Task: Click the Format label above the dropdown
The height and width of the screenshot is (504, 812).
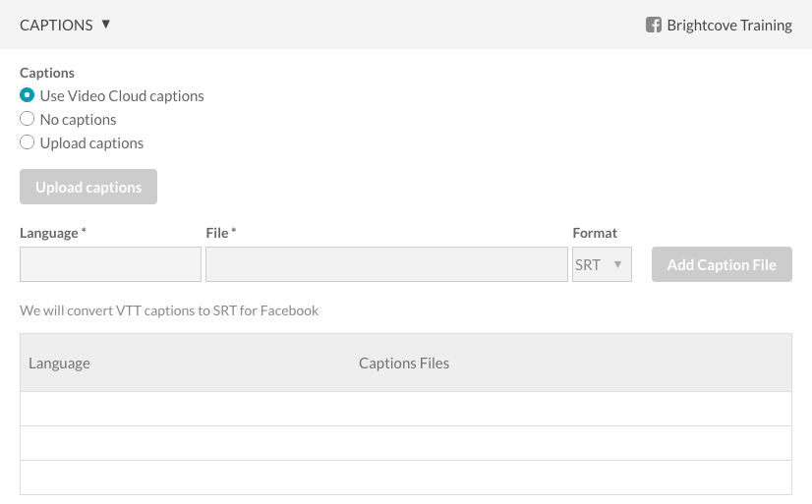Action: click(595, 233)
